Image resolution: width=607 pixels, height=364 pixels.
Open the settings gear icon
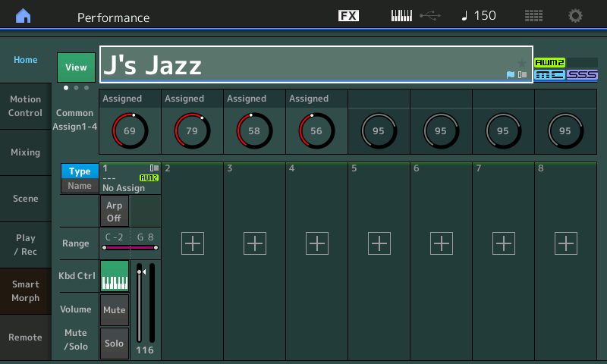[x=576, y=16]
